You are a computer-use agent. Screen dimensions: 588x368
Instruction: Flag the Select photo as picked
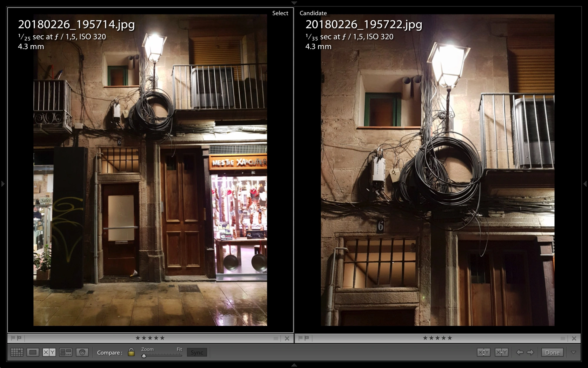(x=13, y=338)
